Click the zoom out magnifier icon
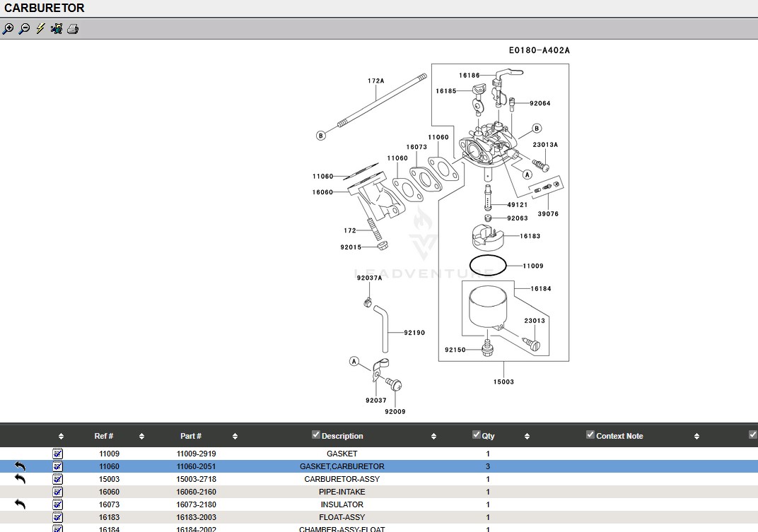The height and width of the screenshot is (532, 758). tap(24, 29)
